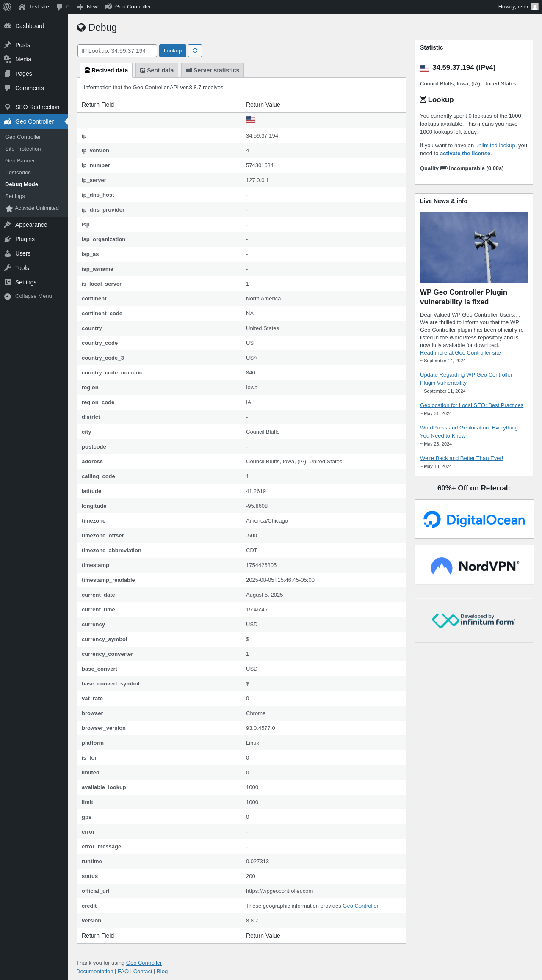Screen dimensions: 542x980
Task: Click the New plus icon in admin bar
Action: tap(80, 7)
